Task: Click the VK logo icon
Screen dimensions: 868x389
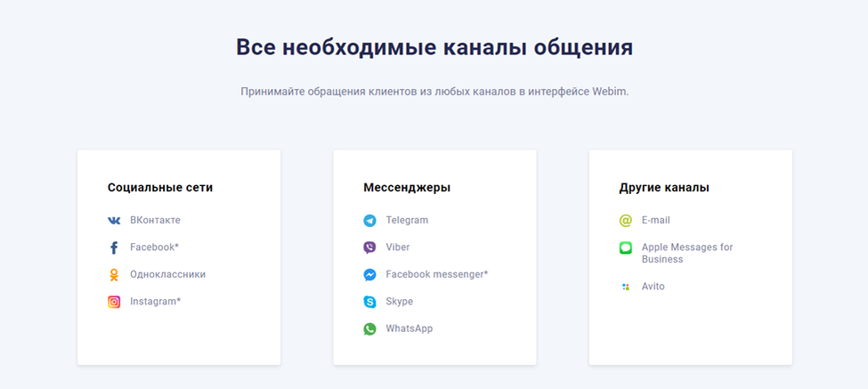Action: tap(114, 221)
